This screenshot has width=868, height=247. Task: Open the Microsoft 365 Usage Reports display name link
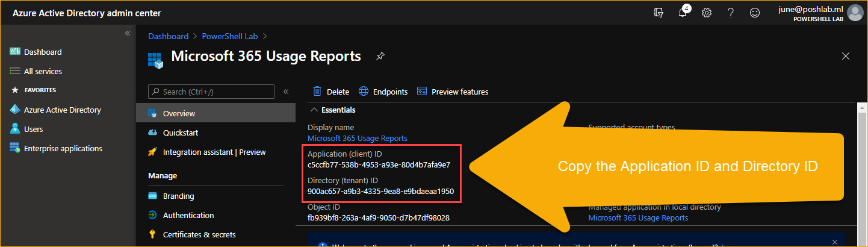pos(358,138)
